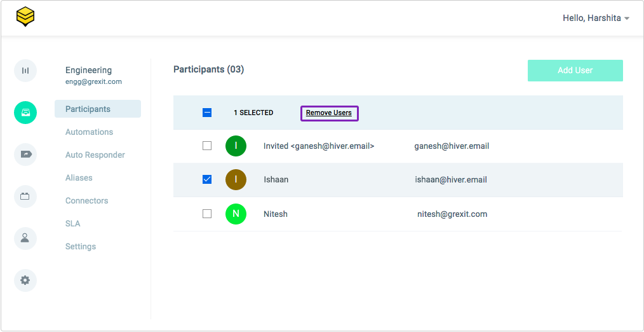Screen dimensions: 644x332
Task: Click the Participants (03) heading
Action: [x=209, y=69]
